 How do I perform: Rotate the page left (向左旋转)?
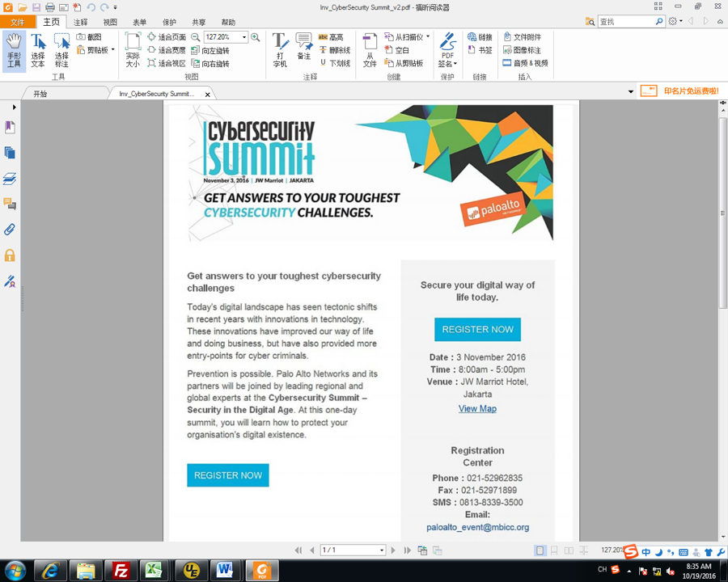point(210,50)
